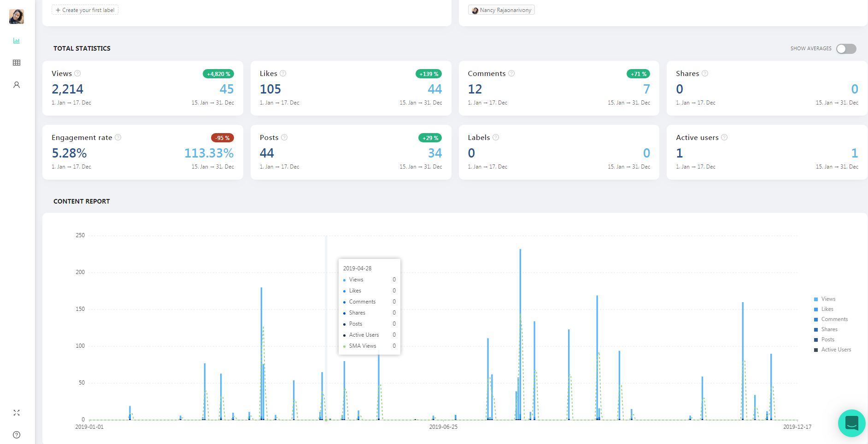
Task: Show info tooltip icon next to Views
Action: coord(77,73)
